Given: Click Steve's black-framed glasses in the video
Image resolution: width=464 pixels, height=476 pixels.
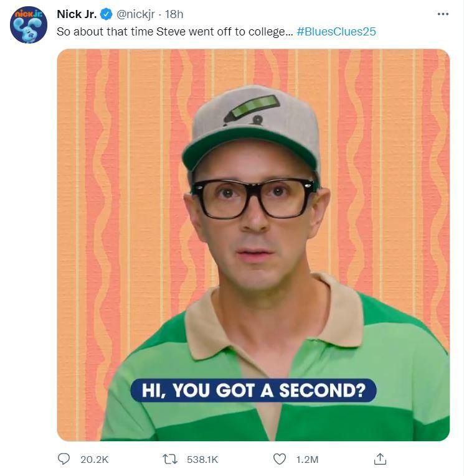Looking at the screenshot, I should pyautogui.click(x=252, y=197).
